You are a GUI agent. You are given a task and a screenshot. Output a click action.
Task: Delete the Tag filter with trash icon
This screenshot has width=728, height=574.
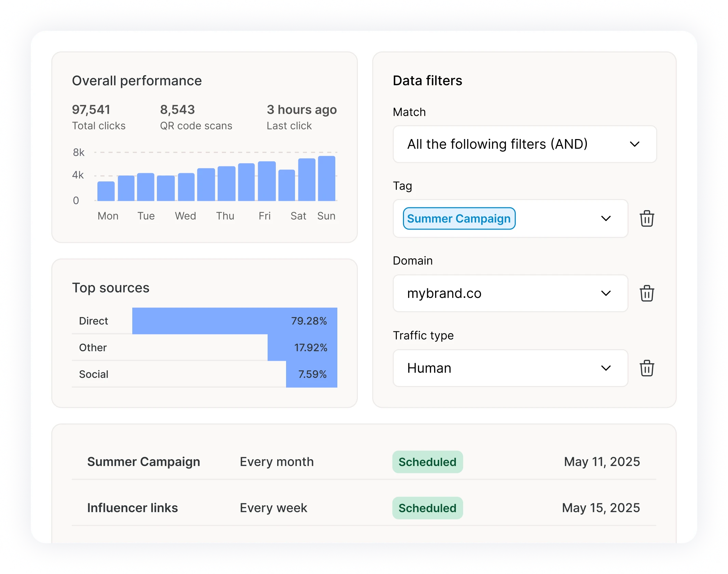647,219
